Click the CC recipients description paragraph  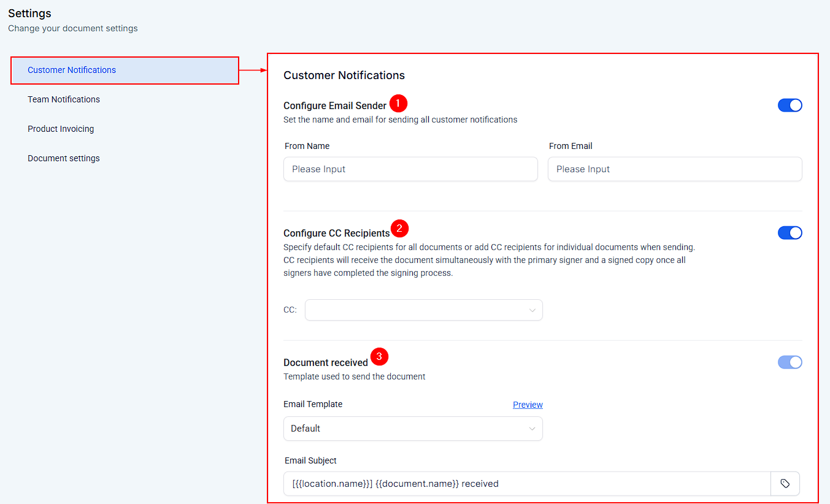pyautogui.click(x=489, y=261)
